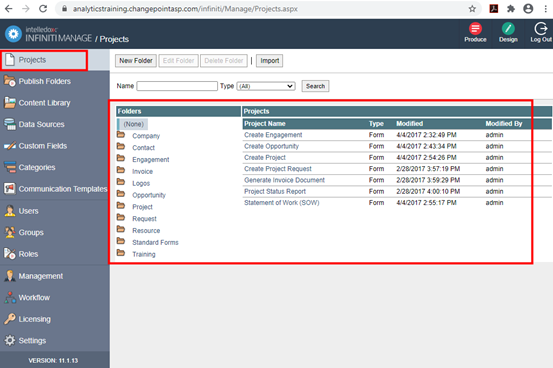Bookmark page with the star icon
Screen dimensions: 553x368
coord(472,9)
